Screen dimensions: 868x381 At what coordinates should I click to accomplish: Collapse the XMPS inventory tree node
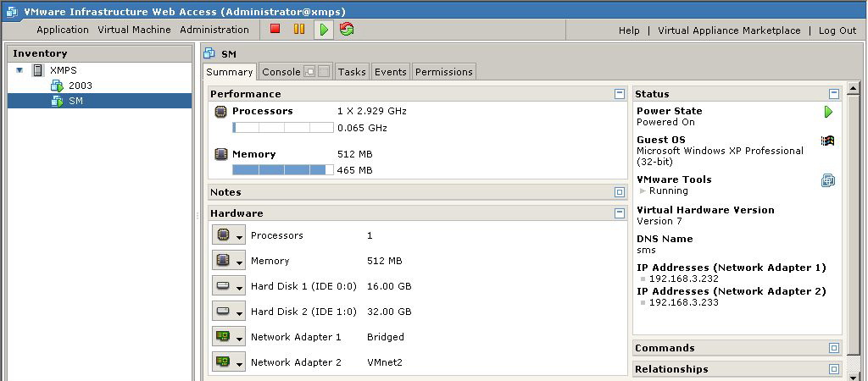[x=19, y=70]
